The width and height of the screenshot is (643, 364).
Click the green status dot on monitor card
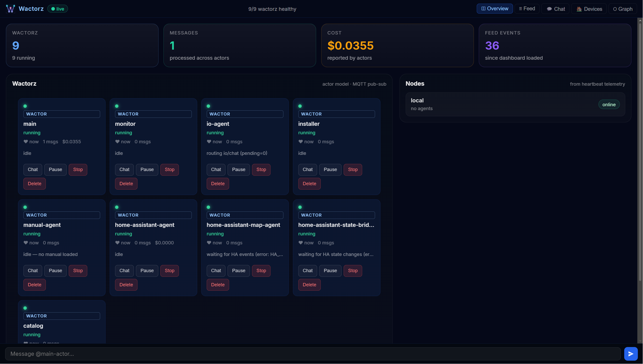coord(117,106)
